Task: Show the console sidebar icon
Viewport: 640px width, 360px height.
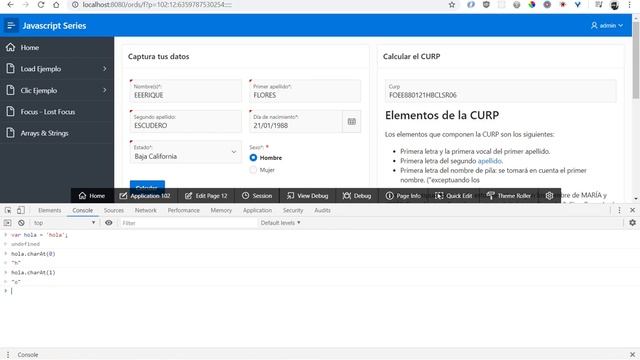Action: [7, 223]
